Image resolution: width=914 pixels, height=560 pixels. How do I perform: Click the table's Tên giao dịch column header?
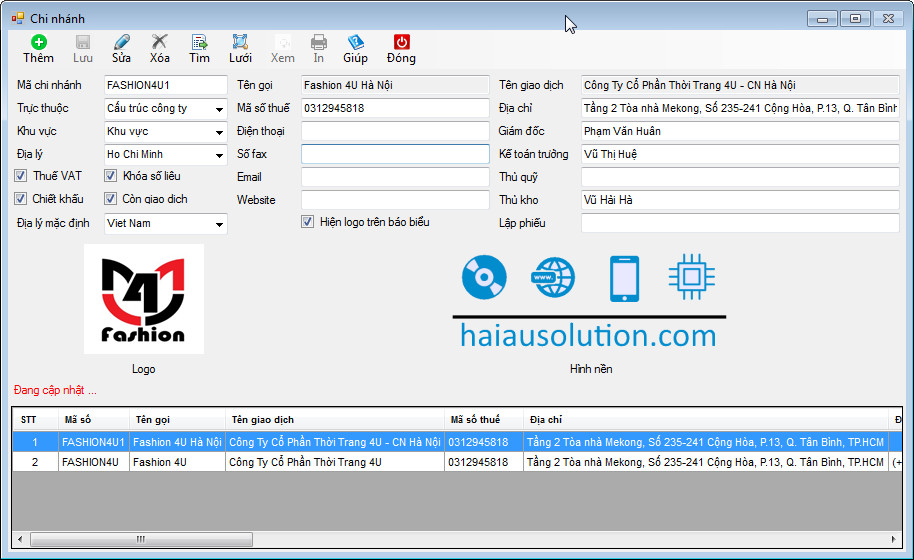pos(335,420)
